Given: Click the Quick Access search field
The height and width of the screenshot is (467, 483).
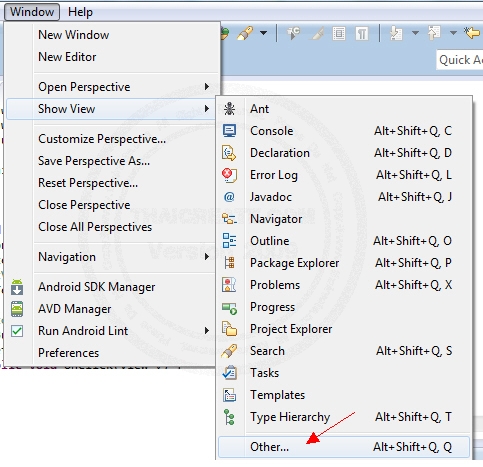Looking at the screenshot, I should [460, 60].
